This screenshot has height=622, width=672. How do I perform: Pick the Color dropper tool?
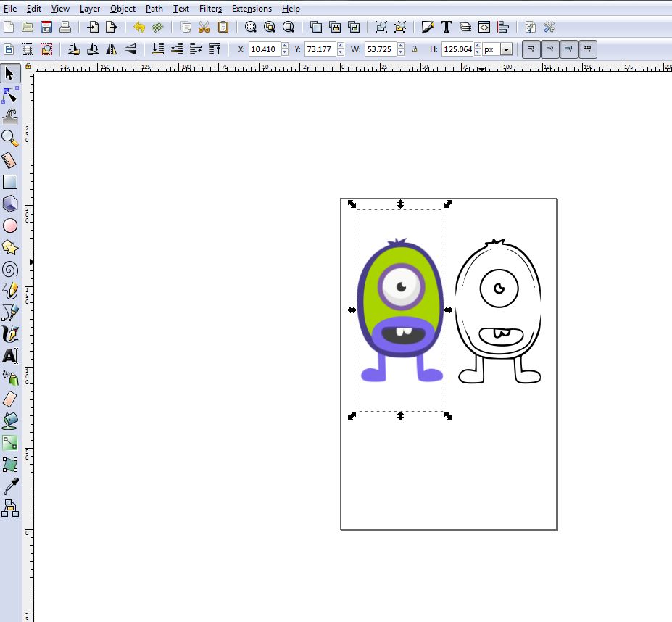[10, 486]
